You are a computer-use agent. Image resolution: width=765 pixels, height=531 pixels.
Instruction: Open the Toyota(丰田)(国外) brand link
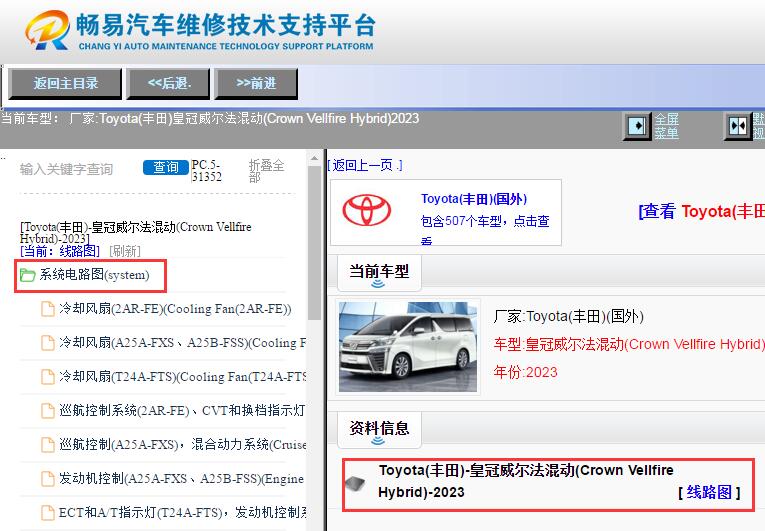point(474,199)
